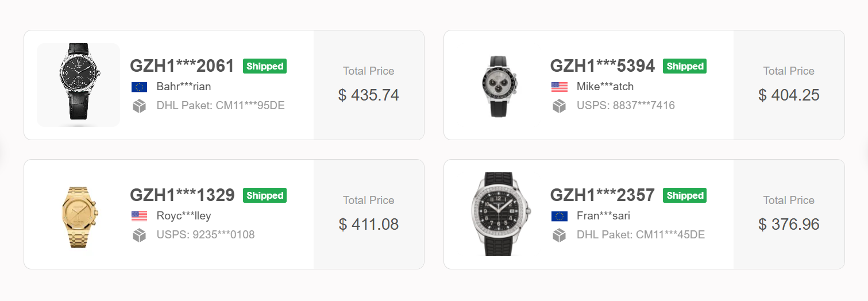The height and width of the screenshot is (301, 868).
Task: Click package icon next to DHL CM11***45DE
Action: pyautogui.click(x=559, y=235)
